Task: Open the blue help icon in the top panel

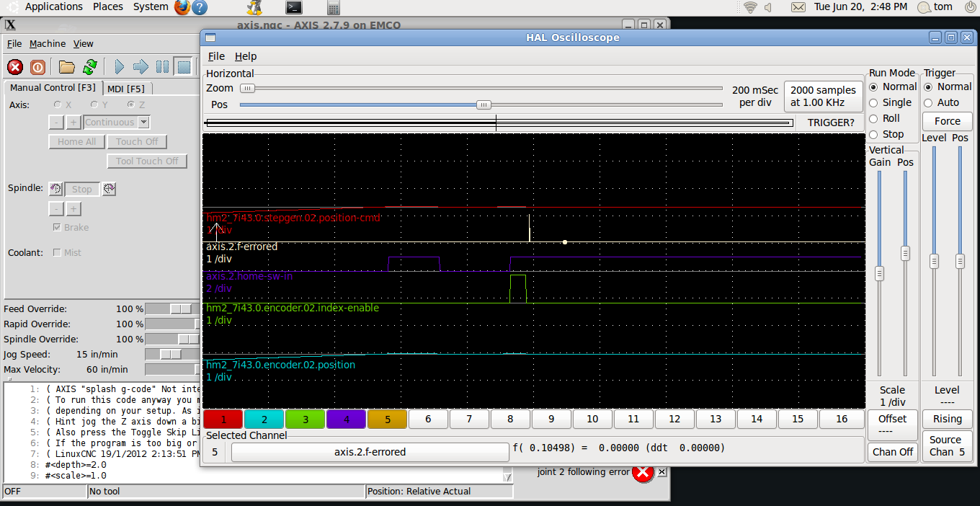Action: click(200, 7)
